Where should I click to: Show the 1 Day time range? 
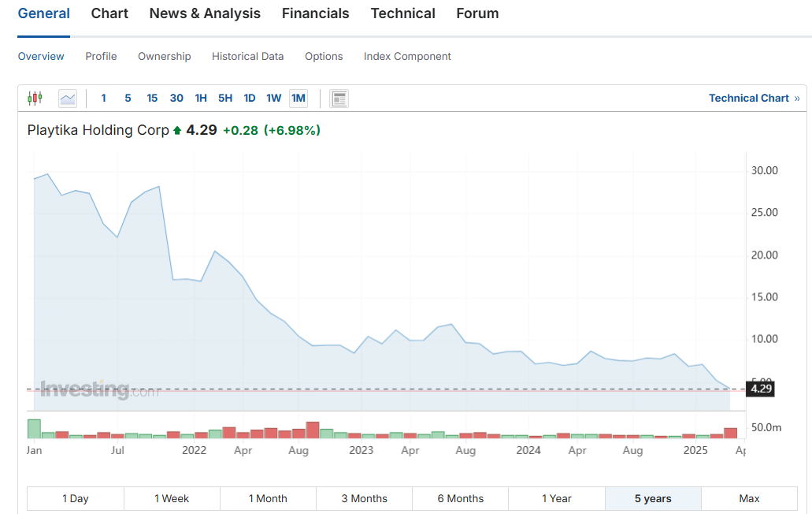click(x=76, y=498)
